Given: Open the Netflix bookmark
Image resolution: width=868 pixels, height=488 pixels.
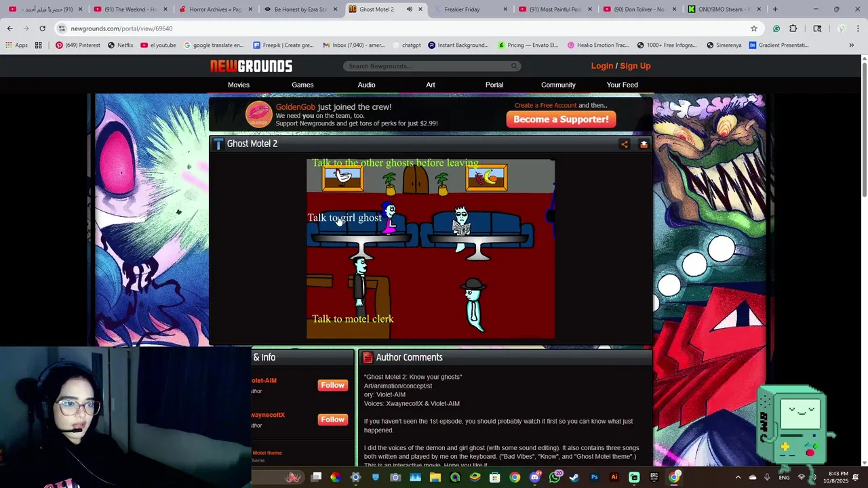Looking at the screenshot, I should tap(120, 45).
